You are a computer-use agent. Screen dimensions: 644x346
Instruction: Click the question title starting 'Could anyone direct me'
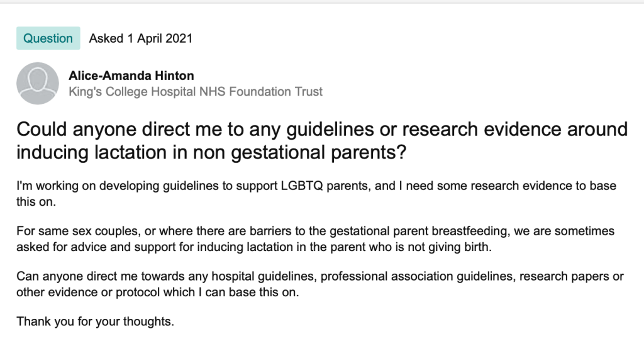click(321, 130)
